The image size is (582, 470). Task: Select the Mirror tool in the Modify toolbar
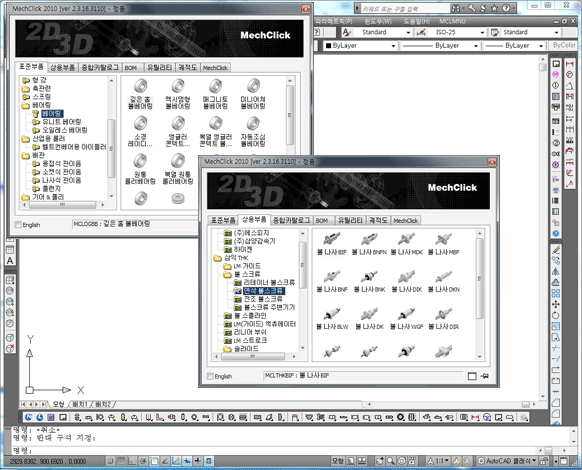click(556, 271)
